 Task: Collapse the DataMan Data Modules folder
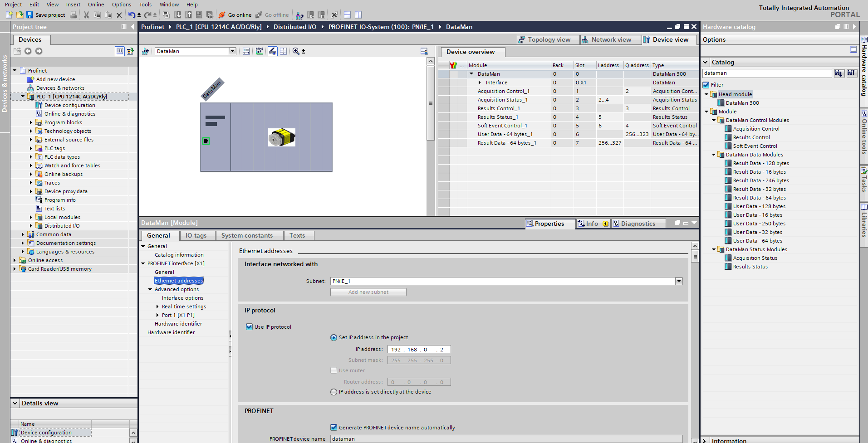click(714, 155)
